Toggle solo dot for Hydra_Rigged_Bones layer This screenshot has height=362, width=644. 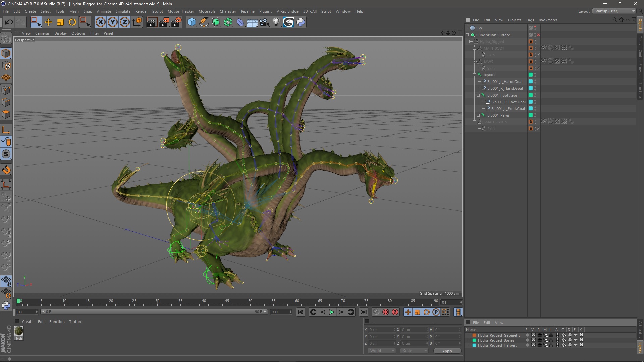[x=527, y=340]
